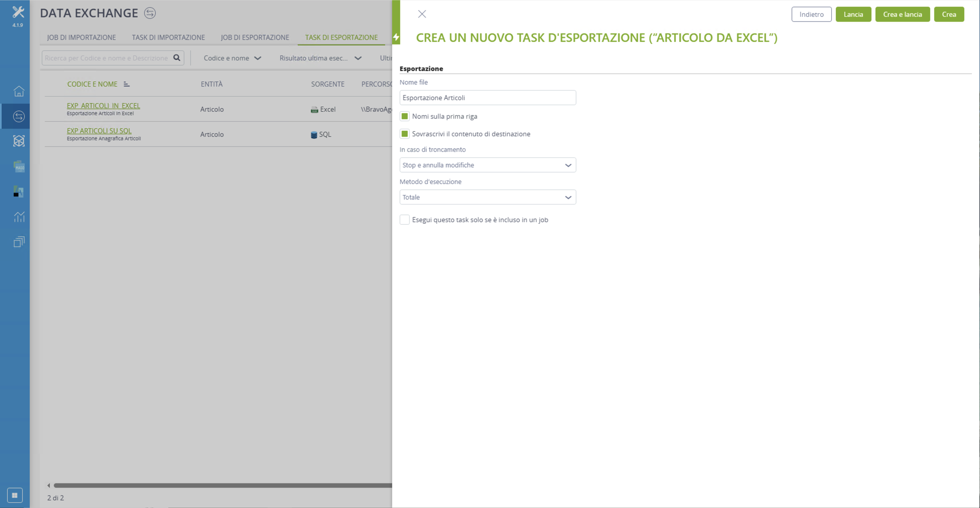Click the Crea button
The height and width of the screenshot is (508, 980).
(949, 15)
